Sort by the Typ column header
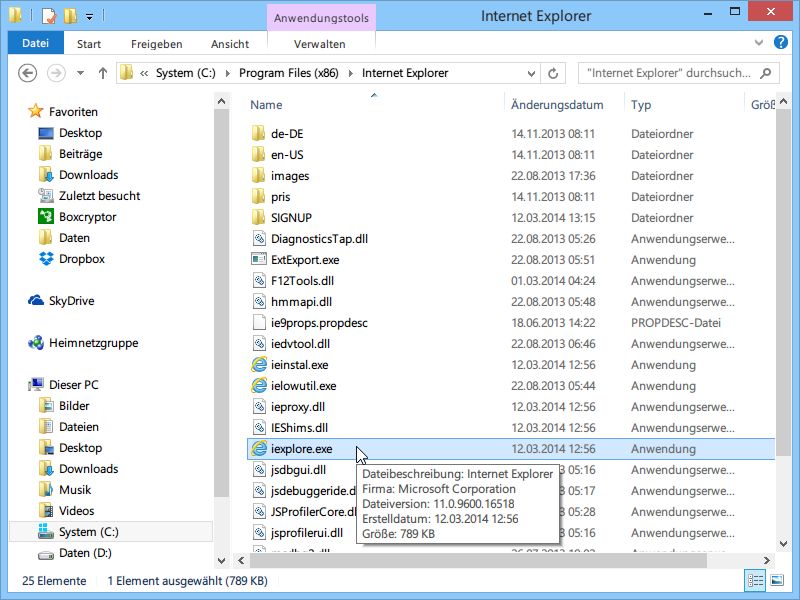The height and width of the screenshot is (600, 800). click(x=641, y=105)
